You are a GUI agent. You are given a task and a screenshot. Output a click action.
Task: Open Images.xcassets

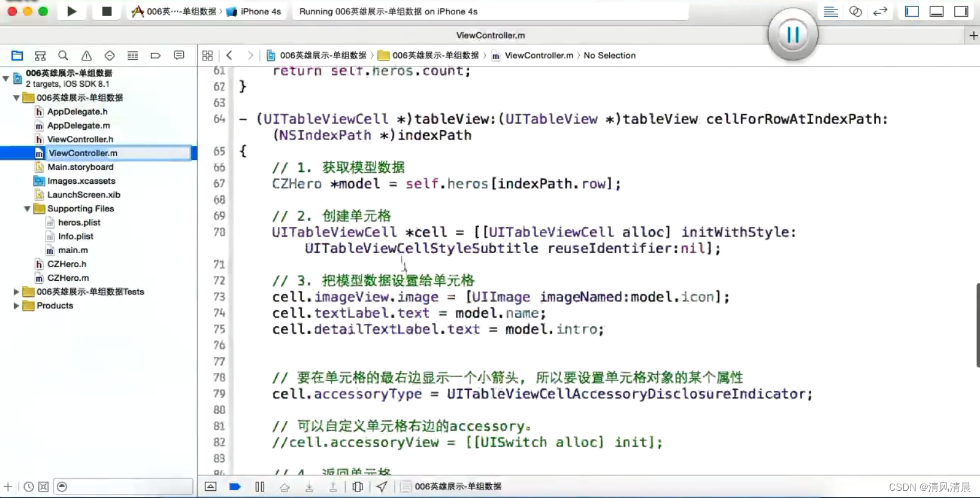coord(81,181)
